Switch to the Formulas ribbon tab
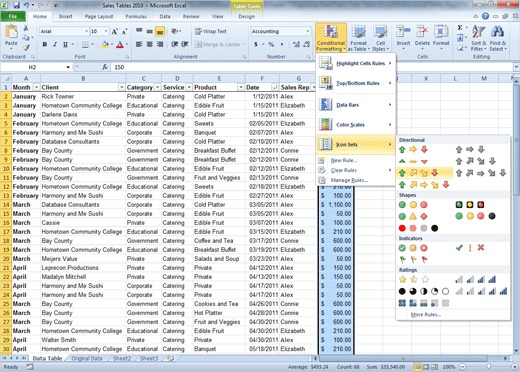Viewport: 520px width, 372px height. (x=136, y=16)
